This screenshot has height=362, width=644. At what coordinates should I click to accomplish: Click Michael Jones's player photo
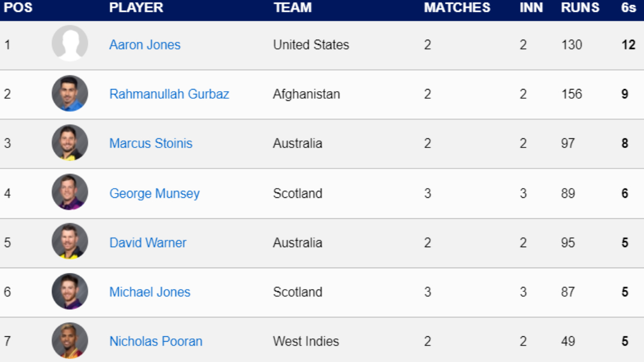70,292
